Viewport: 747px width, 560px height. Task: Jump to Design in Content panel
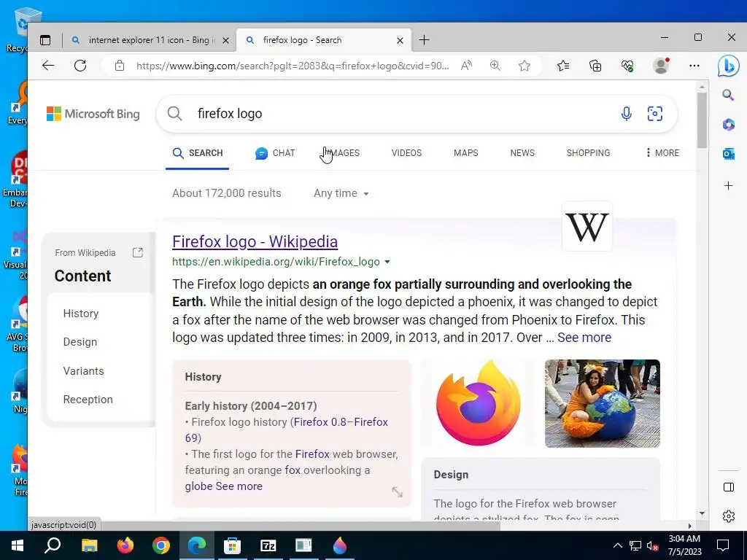[80, 342]
